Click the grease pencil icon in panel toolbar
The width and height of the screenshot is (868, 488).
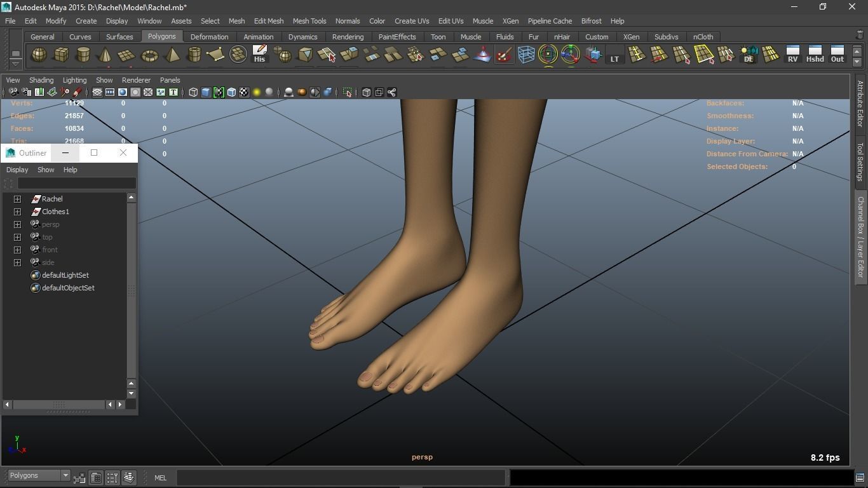[x=78, y=92]
